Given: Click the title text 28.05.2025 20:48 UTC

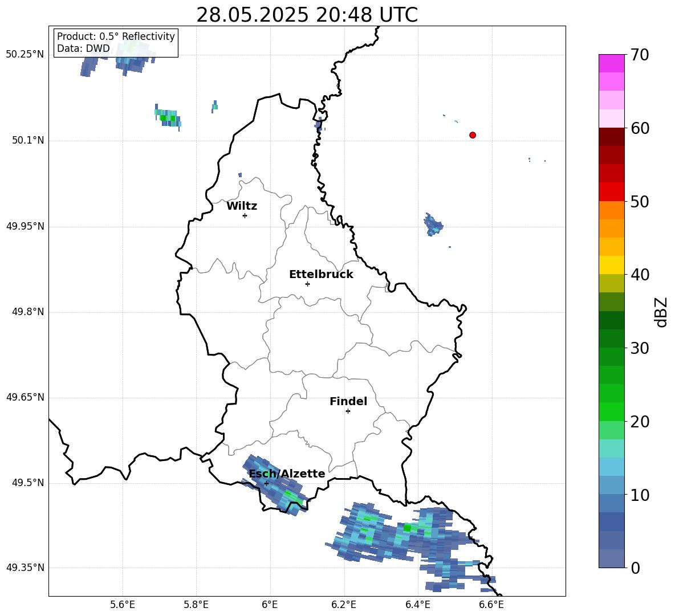Looking at the screenshot, I should [x=307, y=15].
